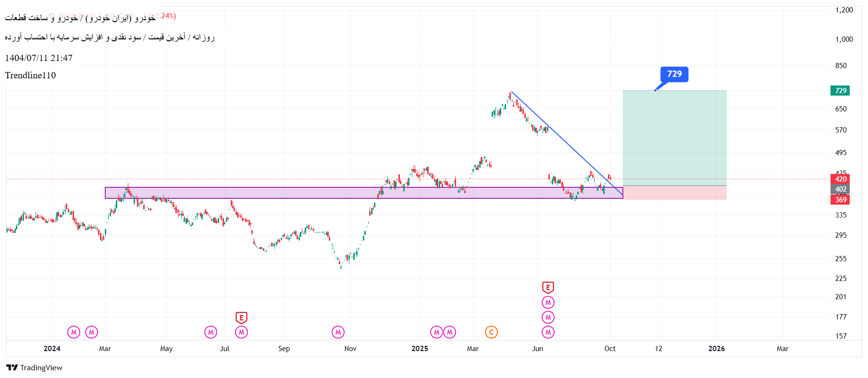Viewport: 868px width, 378px height.
Task: Click the gray 402 entry price label
Action: coord(840,189)
